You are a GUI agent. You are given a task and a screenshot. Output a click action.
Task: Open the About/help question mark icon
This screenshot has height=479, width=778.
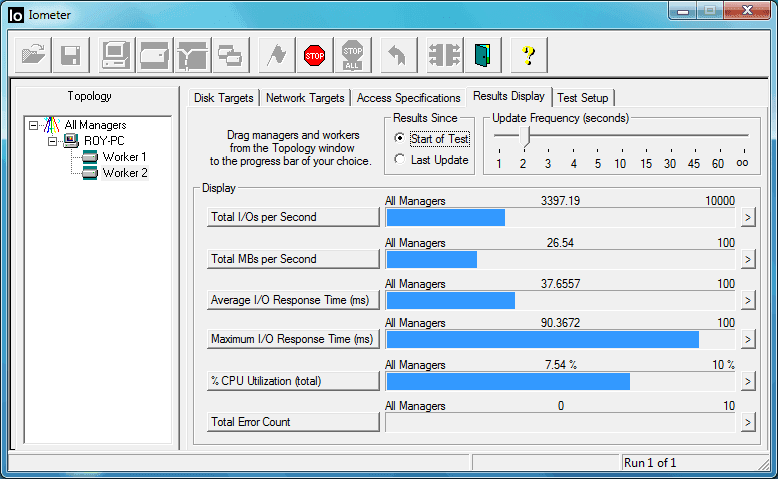(x=529, y=55)
